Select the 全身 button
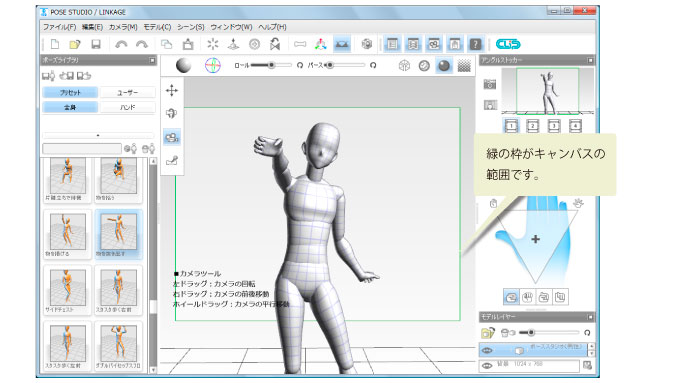 click(x=70, y=107)
